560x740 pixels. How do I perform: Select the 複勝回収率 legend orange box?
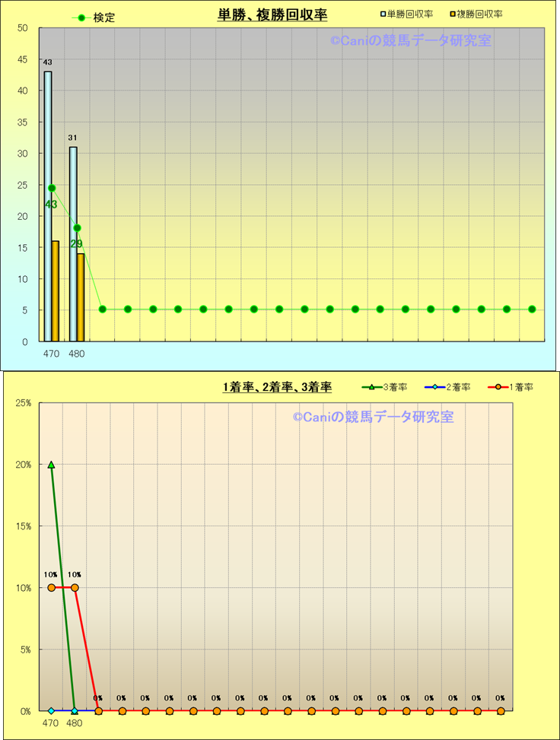tap(452, 14)
